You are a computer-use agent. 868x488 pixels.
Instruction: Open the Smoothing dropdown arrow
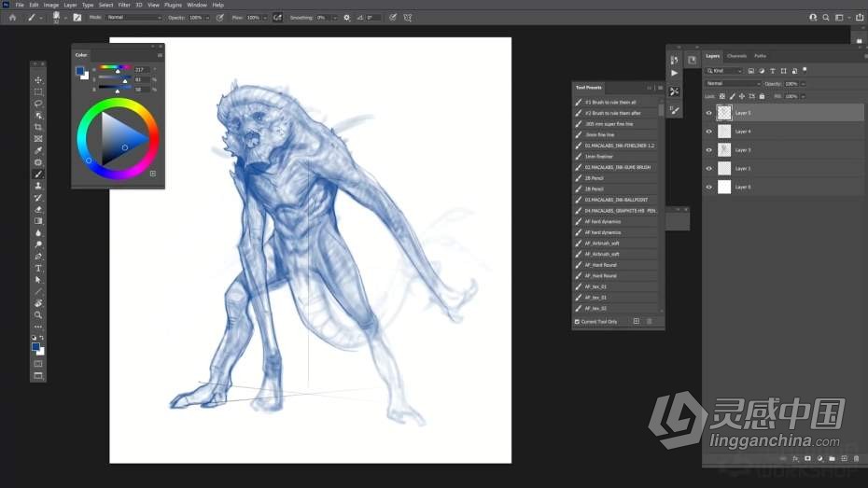pyautogui.click(x=334, y=18)
